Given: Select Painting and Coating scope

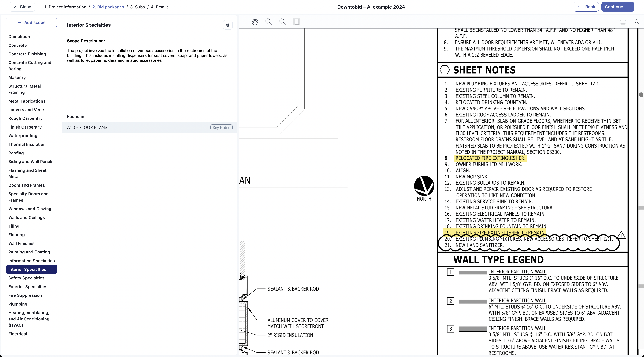Looking at the screenshot, I should [x=29, y=252].
